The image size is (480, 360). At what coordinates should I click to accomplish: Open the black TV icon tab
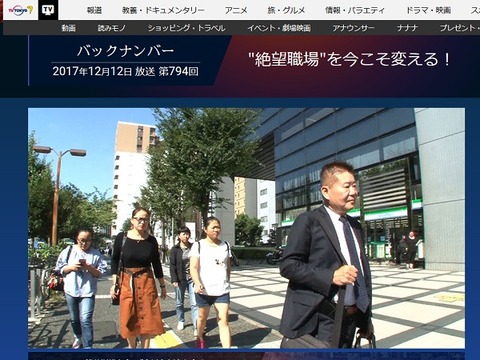pos(48,10)
